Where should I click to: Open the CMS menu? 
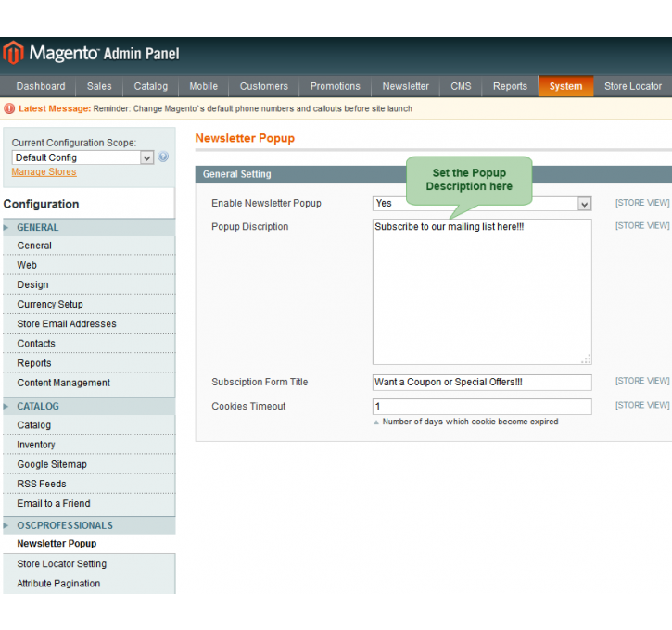point(461,86)
